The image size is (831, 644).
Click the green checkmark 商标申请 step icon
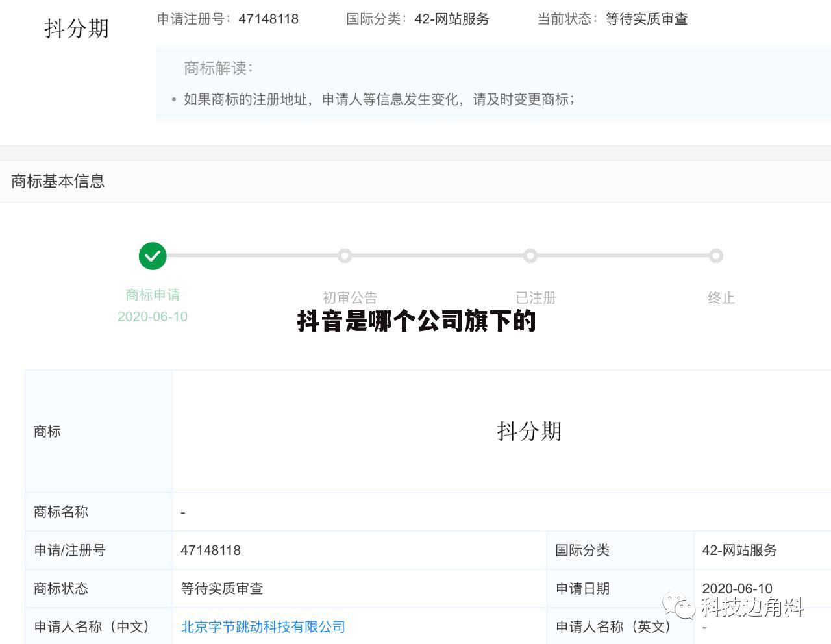(x=153, y=256)
